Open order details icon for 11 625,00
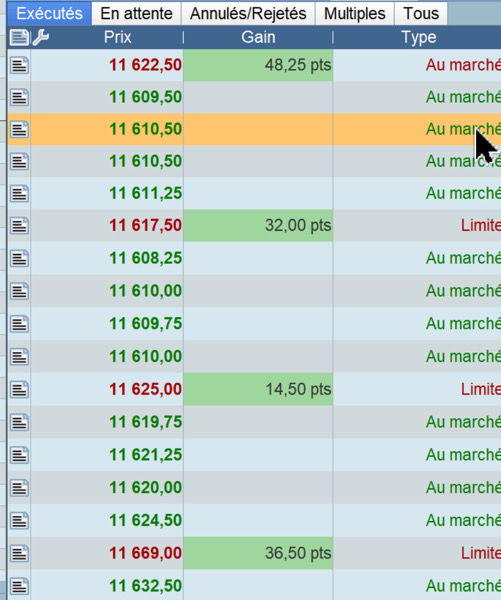This screenshot has width=501, height=600. (x=19, y=390)
